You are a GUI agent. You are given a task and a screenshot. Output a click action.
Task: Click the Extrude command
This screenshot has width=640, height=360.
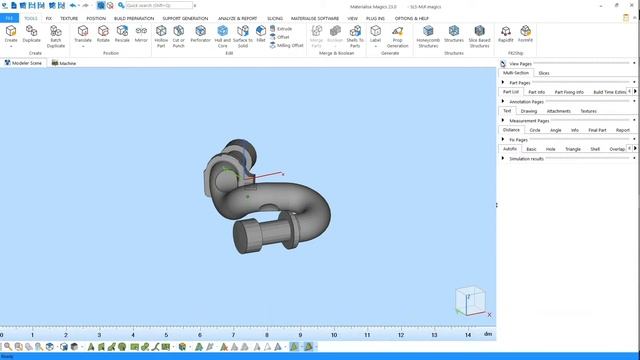281,29
